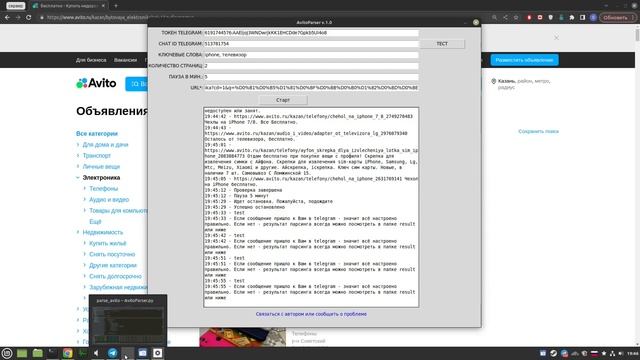The height and width of the screenshot is (360, 640).
Task: Reload the Avito page in Chrome
Action: click(29, 18)
